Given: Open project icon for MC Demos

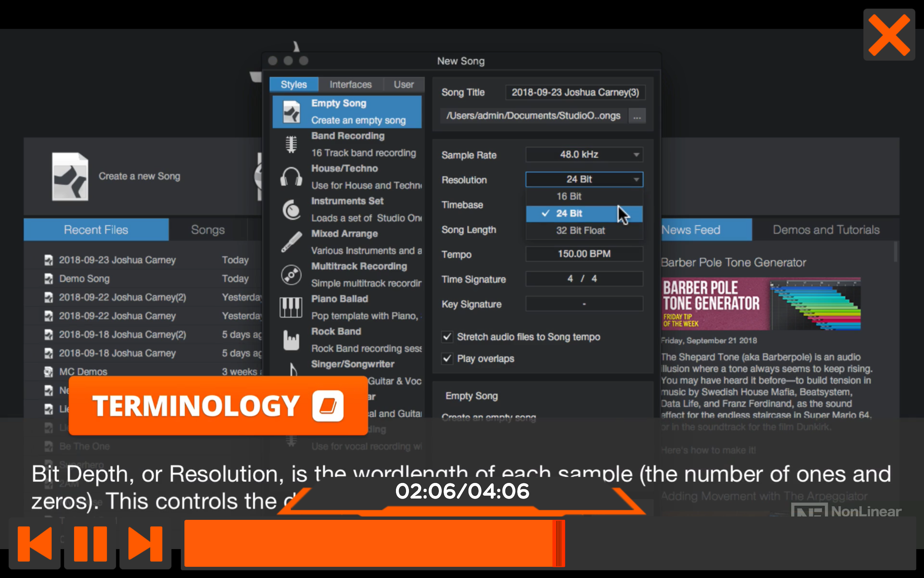Looking at the screenshot, I should tap(48, 372).
